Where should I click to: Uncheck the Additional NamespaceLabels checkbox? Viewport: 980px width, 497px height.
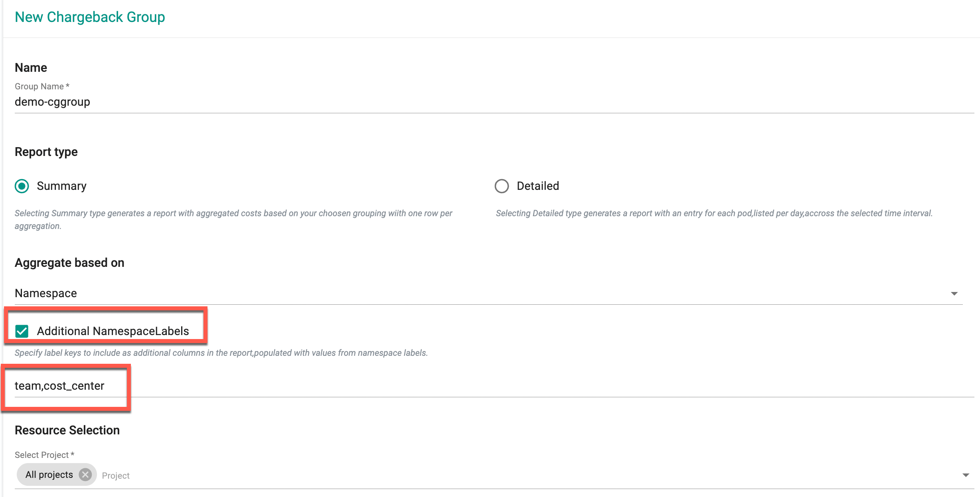tap(22, 331)
